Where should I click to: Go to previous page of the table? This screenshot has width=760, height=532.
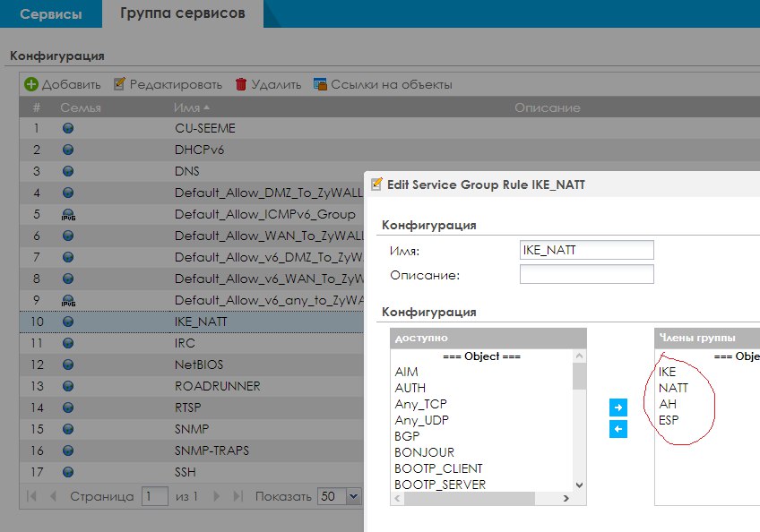point(53,496)
